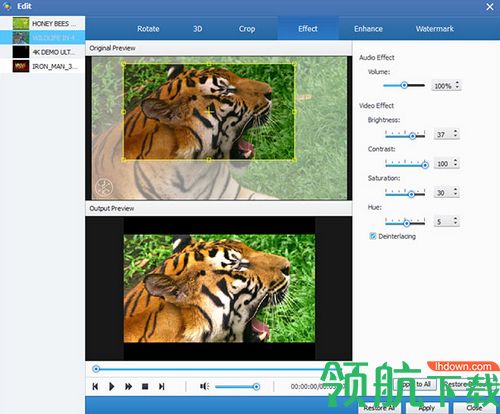
Task: Select the IRON_MAN_3 video item
Action: (x=43, y=66)
